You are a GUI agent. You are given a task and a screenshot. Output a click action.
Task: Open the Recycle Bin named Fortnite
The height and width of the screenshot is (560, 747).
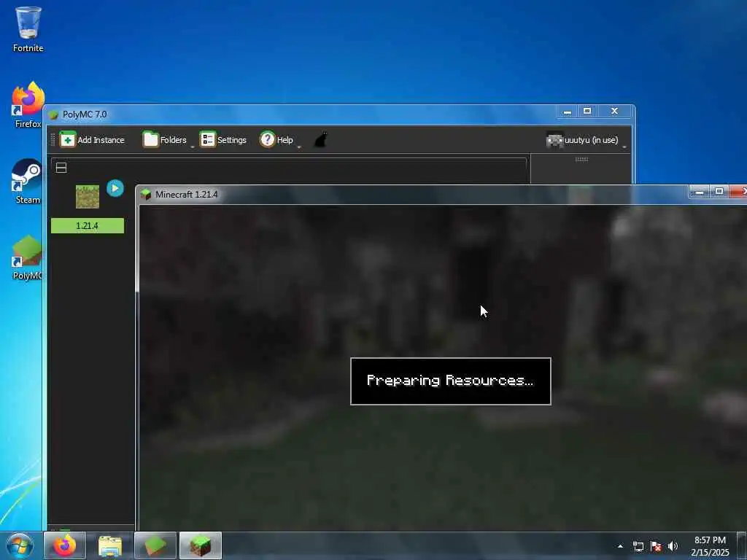pos(28,28)
